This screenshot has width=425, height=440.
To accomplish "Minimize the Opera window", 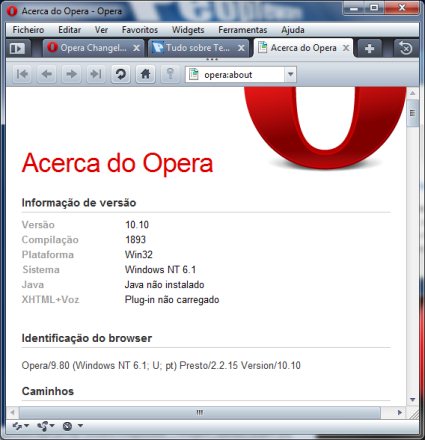I will tap(354, 8).
